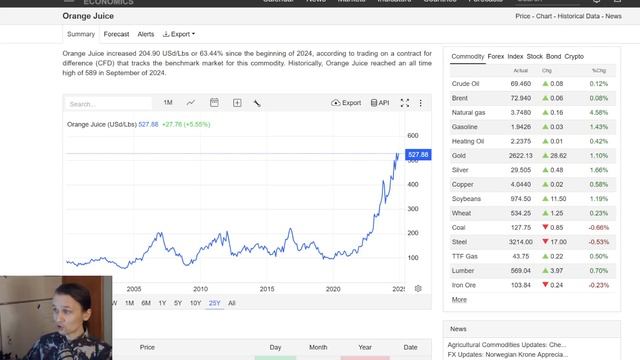
Task: Click the Date column header
Action: click(x=410, y=347)
